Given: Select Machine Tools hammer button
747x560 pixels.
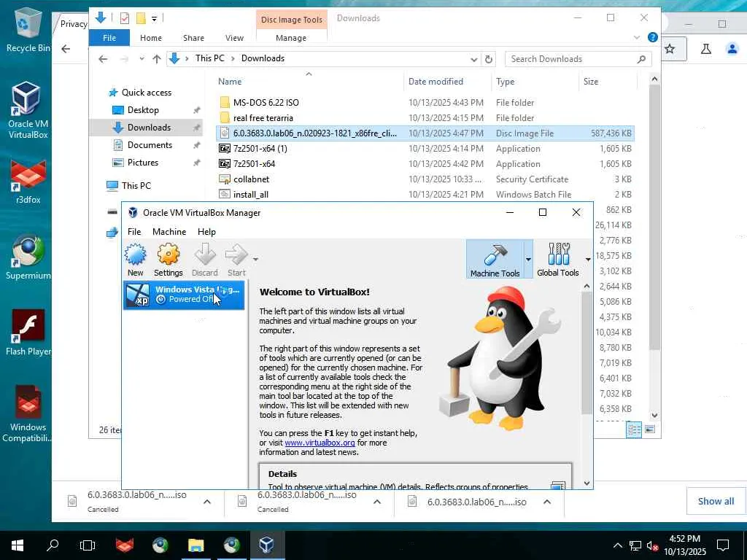Looking at the screenshot, I should (x=495, y=259).
